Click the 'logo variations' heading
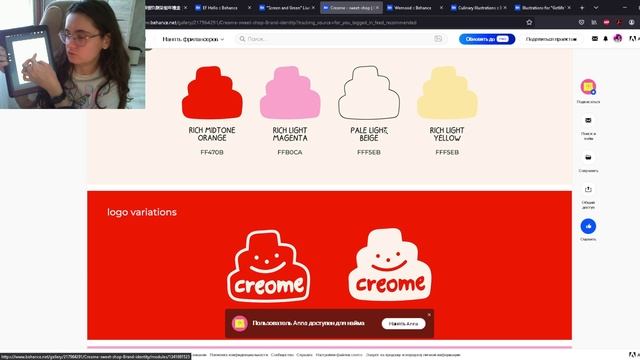The width and height of the screenshot is (640, 360). [142, 212]
